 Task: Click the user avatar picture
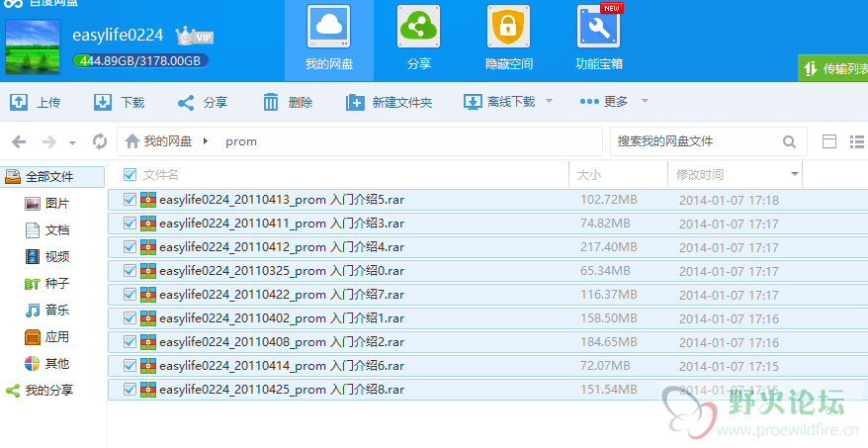coord(34,46)
